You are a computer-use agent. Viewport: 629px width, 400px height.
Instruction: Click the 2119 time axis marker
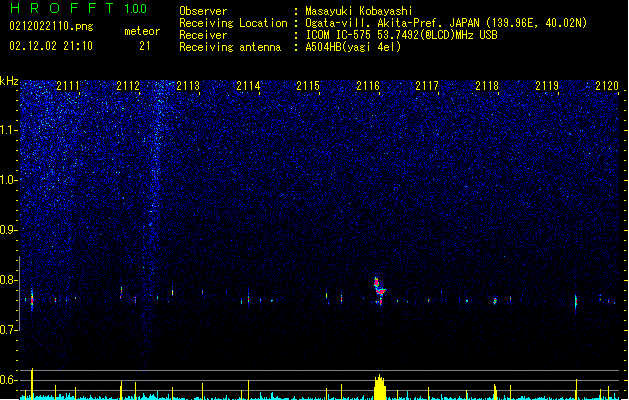(547, 86)
